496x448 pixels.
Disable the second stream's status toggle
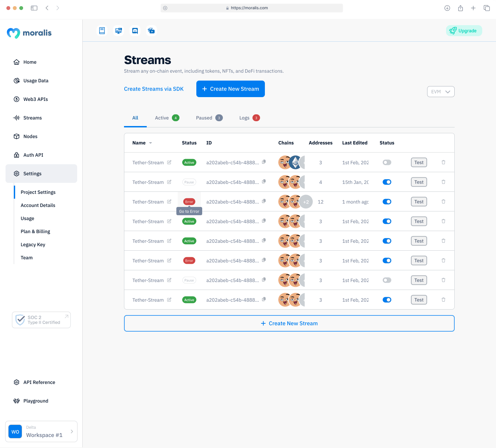(387, 182)
